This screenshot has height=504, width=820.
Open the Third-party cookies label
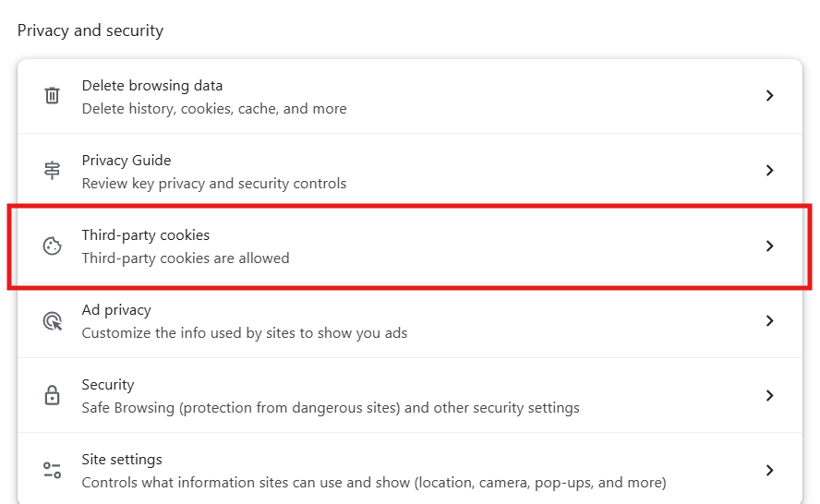coord(146,235)
